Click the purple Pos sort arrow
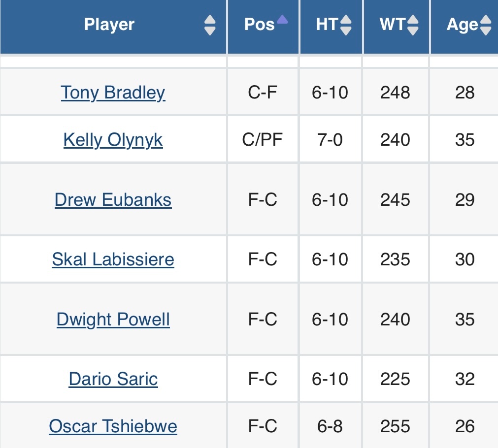This screenshot has height=448, width=498. coord(282,20)
